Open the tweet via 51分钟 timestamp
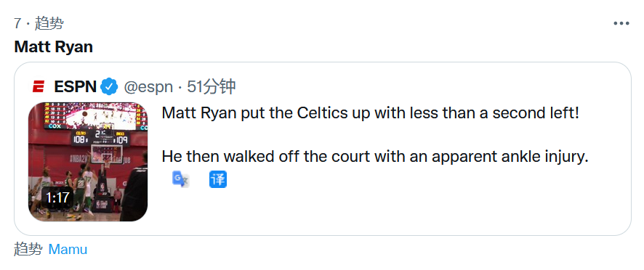The width and height of the screenshot is (644, 270). coord(211,87)
